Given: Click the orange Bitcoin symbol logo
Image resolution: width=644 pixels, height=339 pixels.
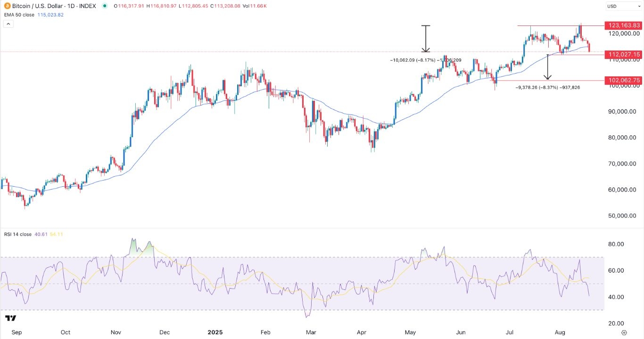Looking at the screenshot, I should (6, 6).
